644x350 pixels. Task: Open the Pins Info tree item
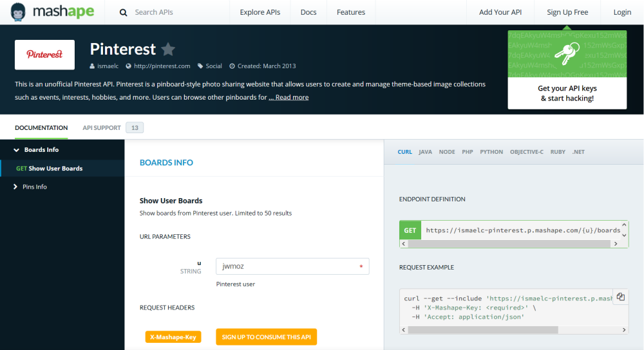point(35,187)
